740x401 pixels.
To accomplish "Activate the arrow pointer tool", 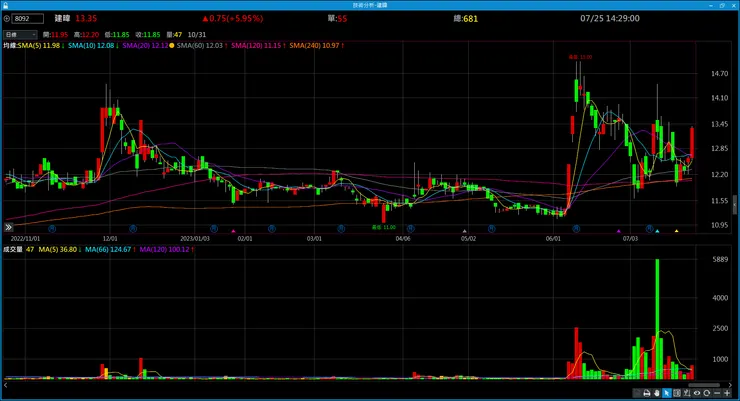I will tap(667, 393).
